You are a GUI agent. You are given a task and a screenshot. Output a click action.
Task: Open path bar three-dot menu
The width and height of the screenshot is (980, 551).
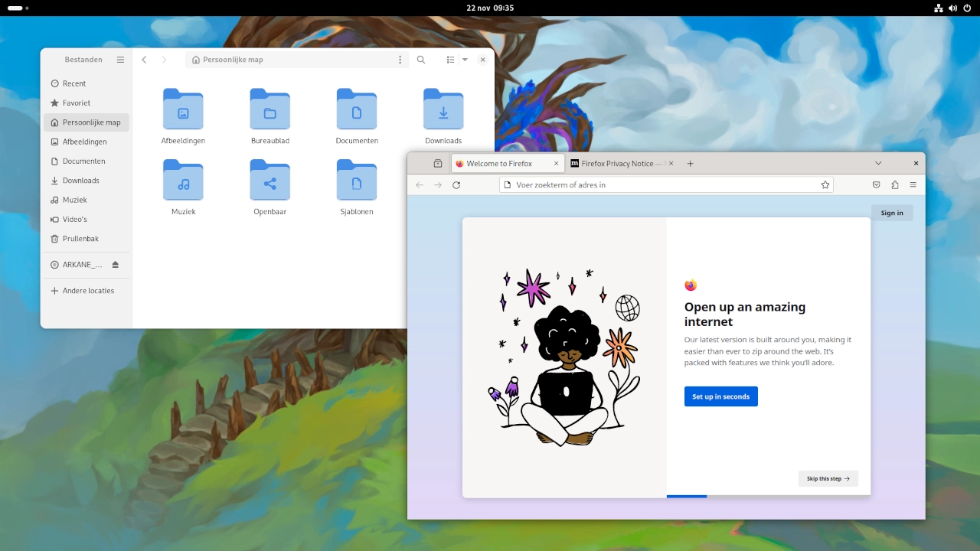[x=400, y=60]
